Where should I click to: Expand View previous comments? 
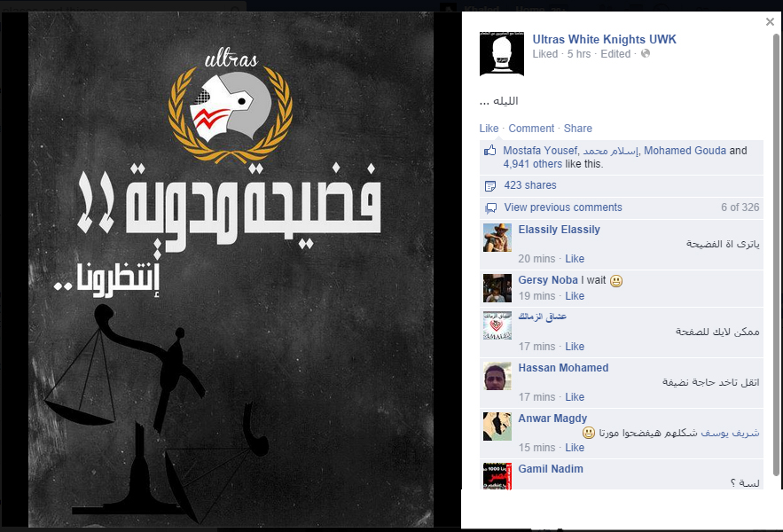pyautogui.click(x=563, y=207)
